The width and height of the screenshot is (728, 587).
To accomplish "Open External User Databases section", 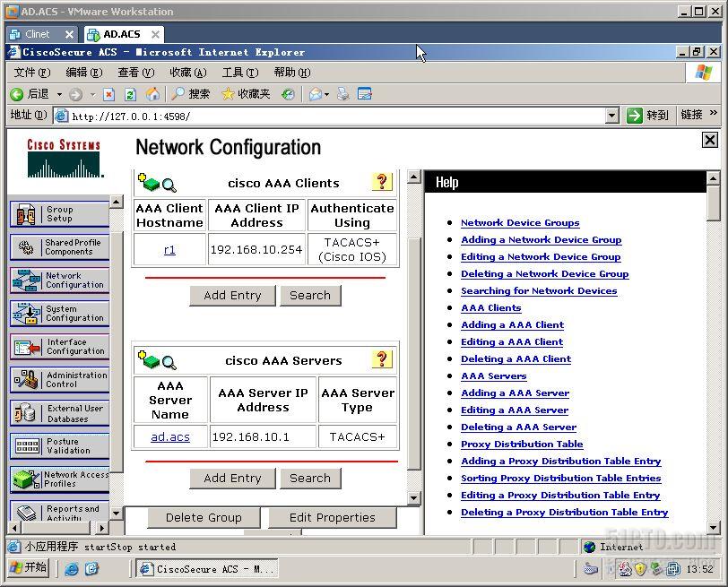I will point(59,413).
